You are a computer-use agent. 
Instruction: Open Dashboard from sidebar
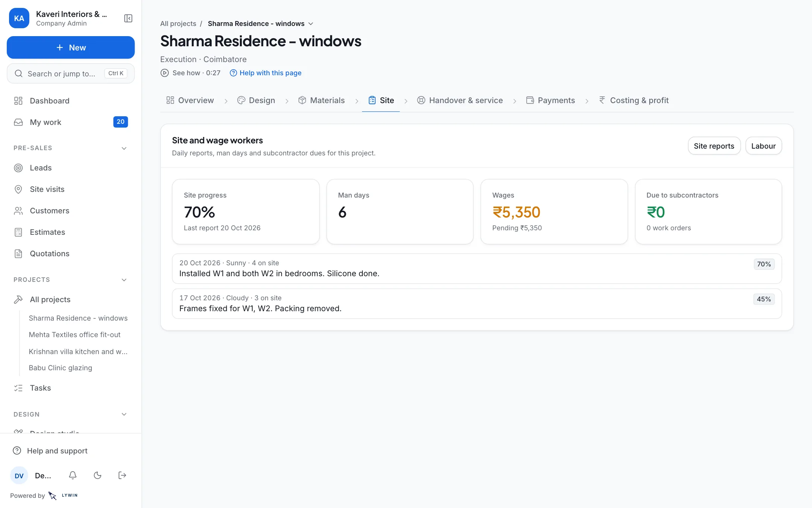(71, 101)
